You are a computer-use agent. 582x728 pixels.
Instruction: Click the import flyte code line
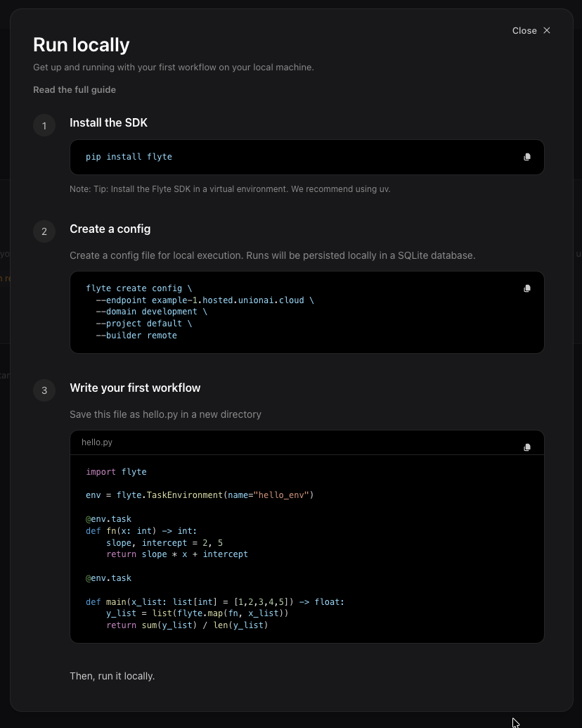click(x=116, y=472)
